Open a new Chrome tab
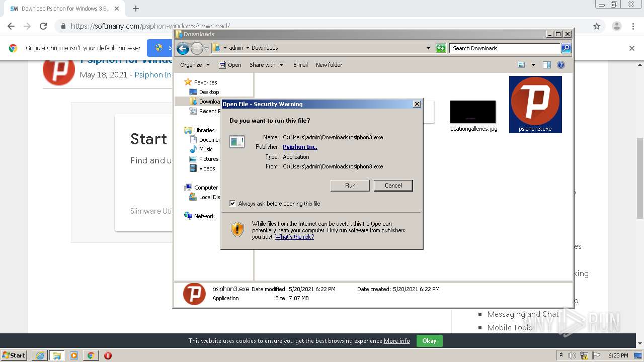The width and height of the screenshot is (644, 362). tap(136, 9)
